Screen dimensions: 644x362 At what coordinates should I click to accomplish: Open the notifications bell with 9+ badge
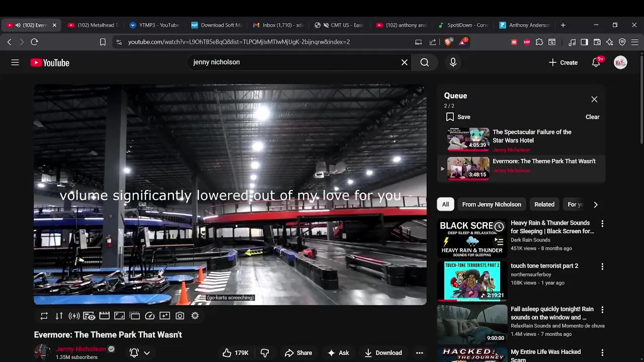point(596,62)
